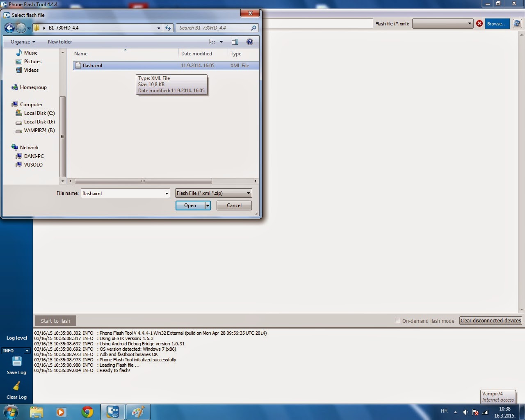Image resolution: width=525 pixels, height=420 pixels.
Task: Open the Flash file (*.xml) combo box
Action: point(443,24)
